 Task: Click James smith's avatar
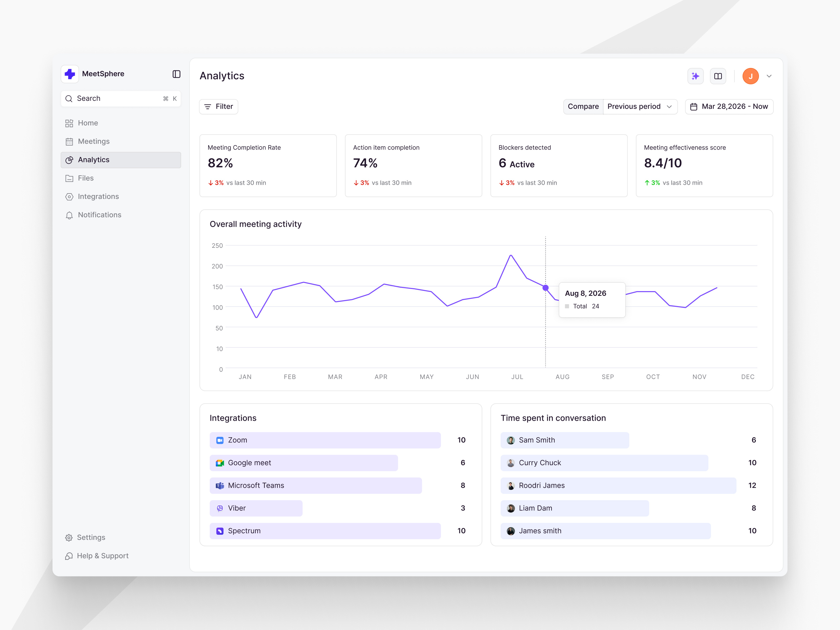pyautogui.click(x=511, y=531)
